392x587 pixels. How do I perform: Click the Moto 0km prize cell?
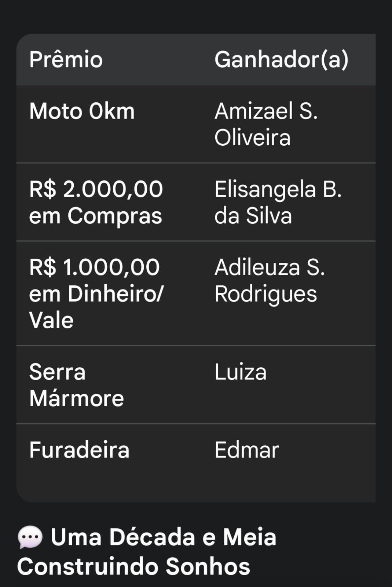coord(82,112)
